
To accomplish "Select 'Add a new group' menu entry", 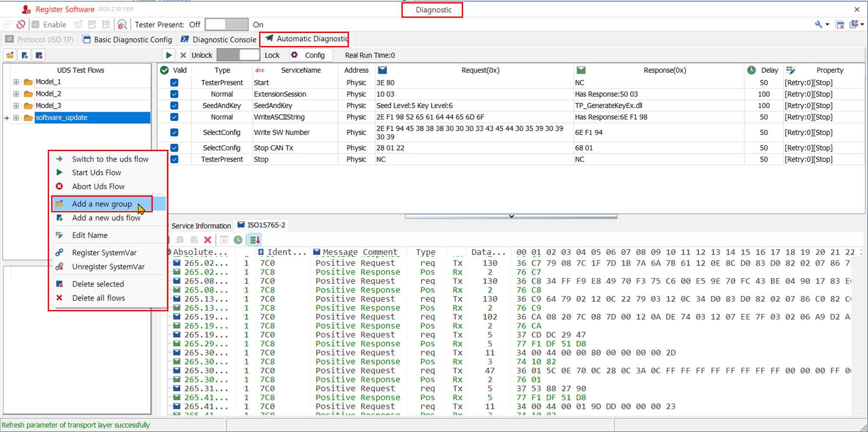I will 108,204.
